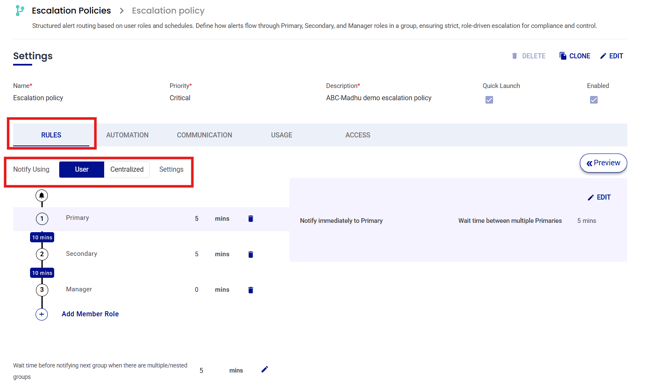Click Wait time between multiple Primaries label
The image size is (648, 392).
[x=510, y=221]
